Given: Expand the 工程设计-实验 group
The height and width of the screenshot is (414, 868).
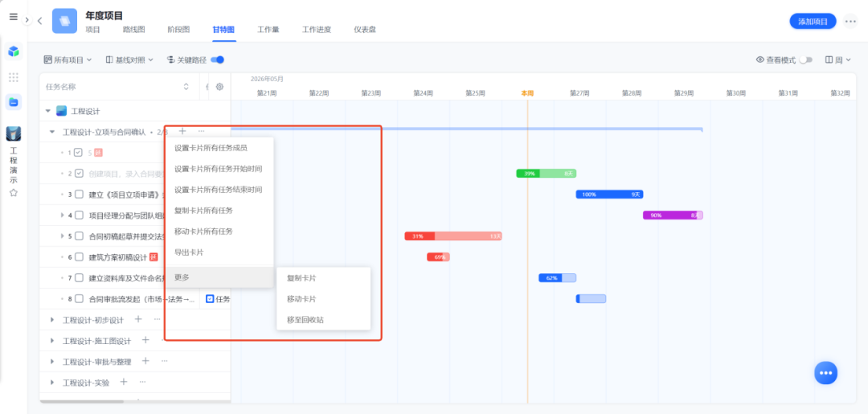Looking at the screenshot, I should point(52,383).
